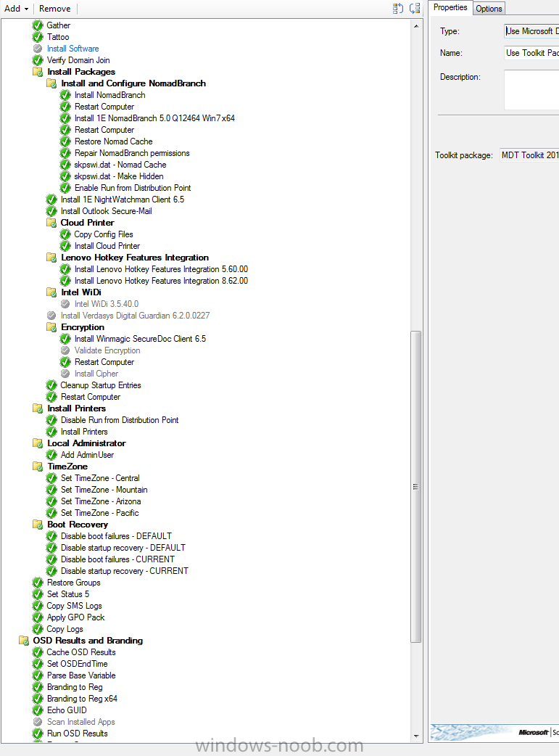Select Disable Run from Distribution Point

point(120,420)
